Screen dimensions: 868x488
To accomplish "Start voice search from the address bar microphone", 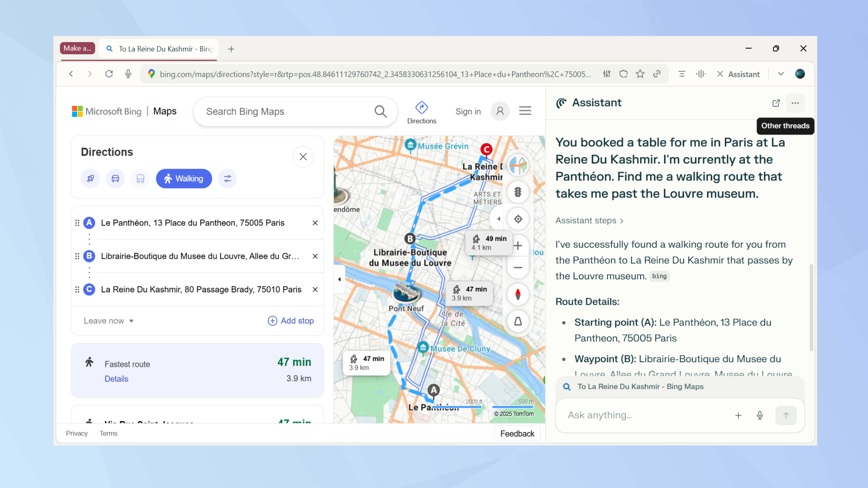I will tap(128, 74).
